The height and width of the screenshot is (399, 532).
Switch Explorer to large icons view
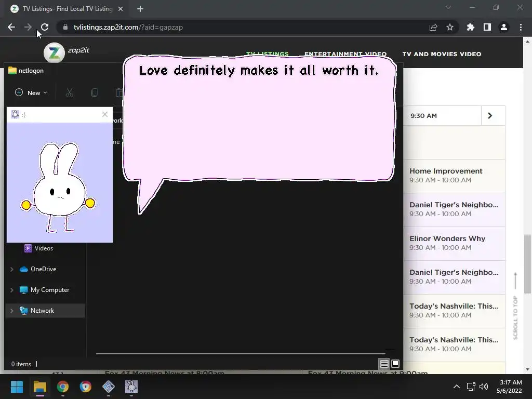pyautogui.click(x=395, y=364)
